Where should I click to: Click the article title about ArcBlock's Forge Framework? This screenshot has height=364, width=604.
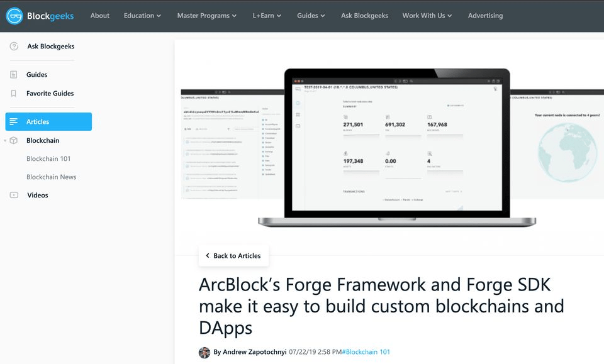coord(381,306)
